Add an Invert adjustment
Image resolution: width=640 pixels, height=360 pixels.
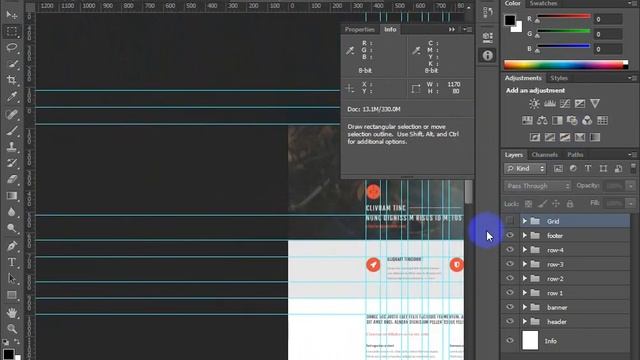(535, 137)
